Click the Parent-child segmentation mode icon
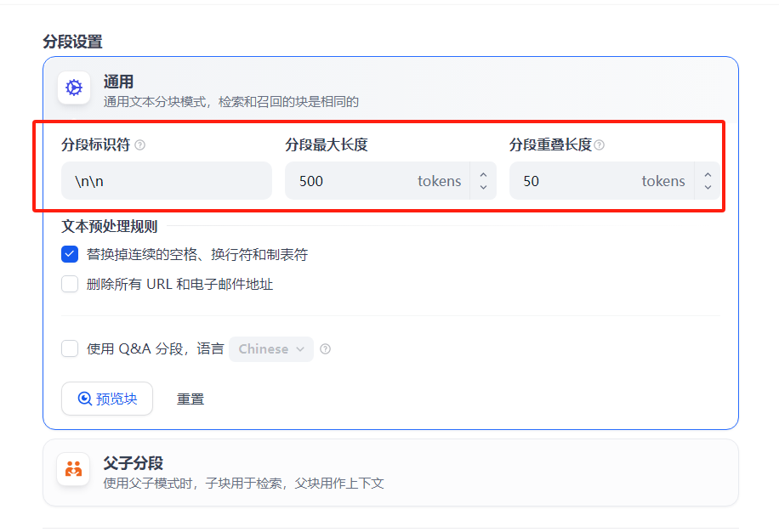The width and height of the screenshot is (779, 532). click(x=74, y=468)
